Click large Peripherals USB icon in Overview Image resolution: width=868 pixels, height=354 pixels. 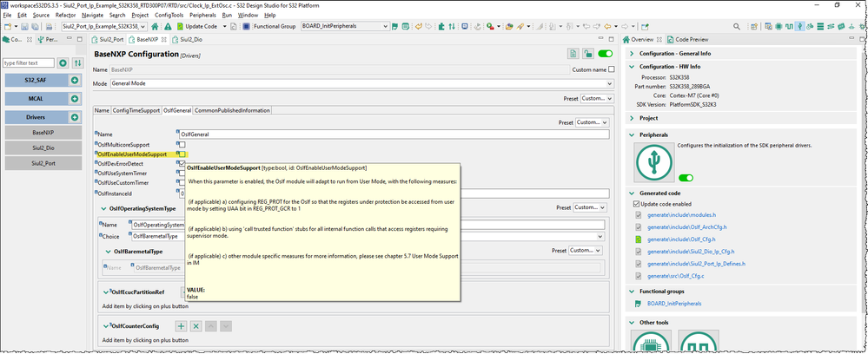[653, 161]
